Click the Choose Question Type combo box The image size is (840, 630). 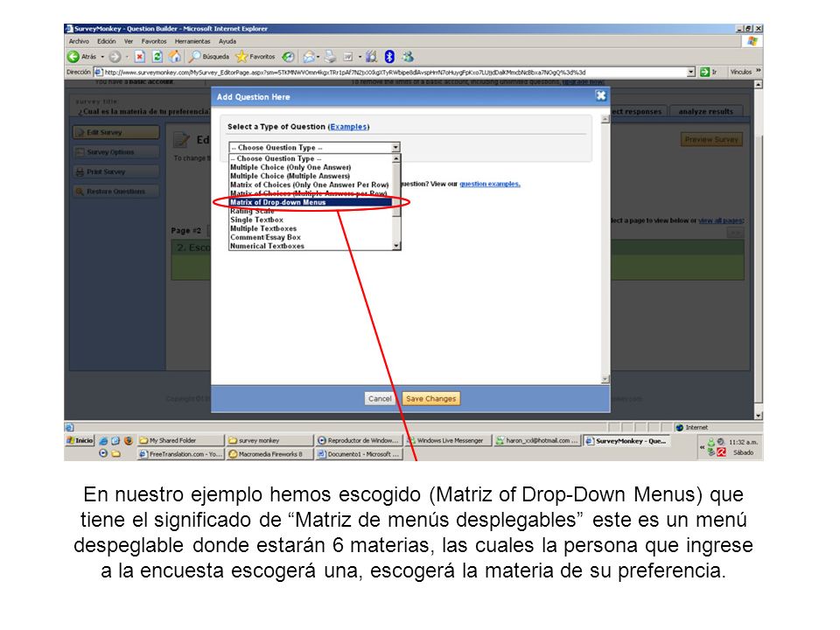(314, 147)
